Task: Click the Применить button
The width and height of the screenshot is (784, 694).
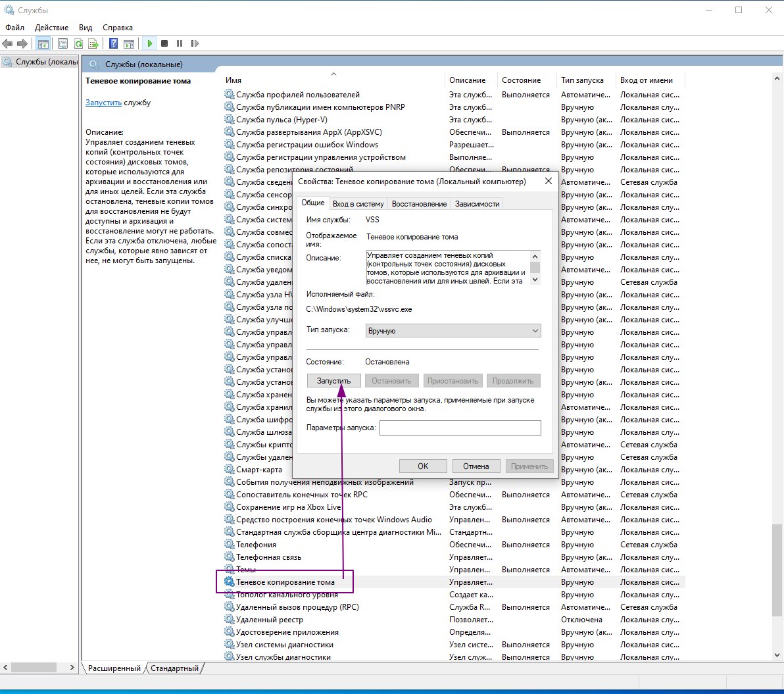Action: click(x=529, y=466)
